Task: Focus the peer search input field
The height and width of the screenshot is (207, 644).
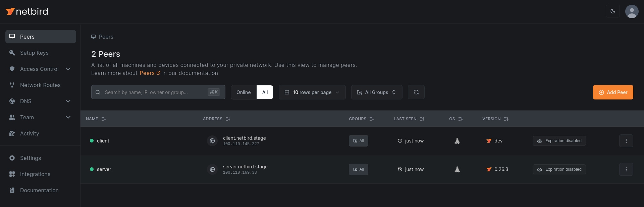Action: pos(154,92)
